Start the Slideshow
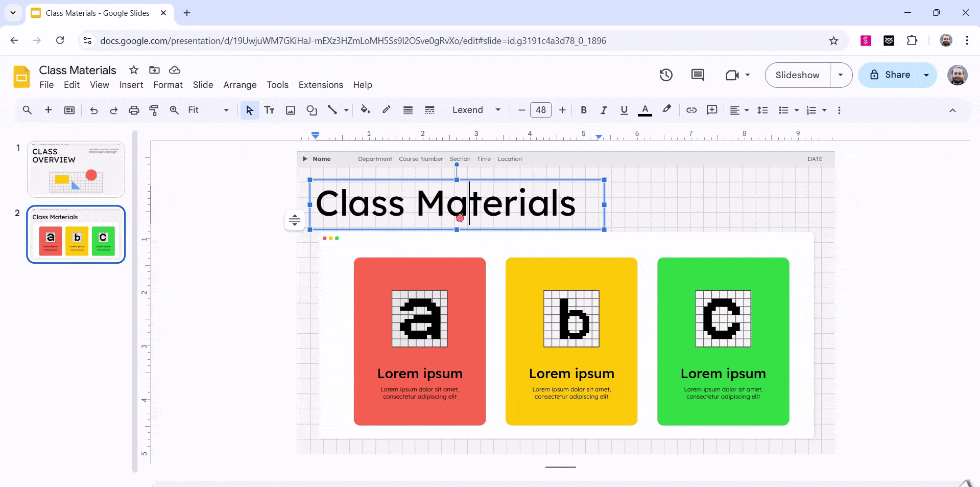 (x=797, y=75)
